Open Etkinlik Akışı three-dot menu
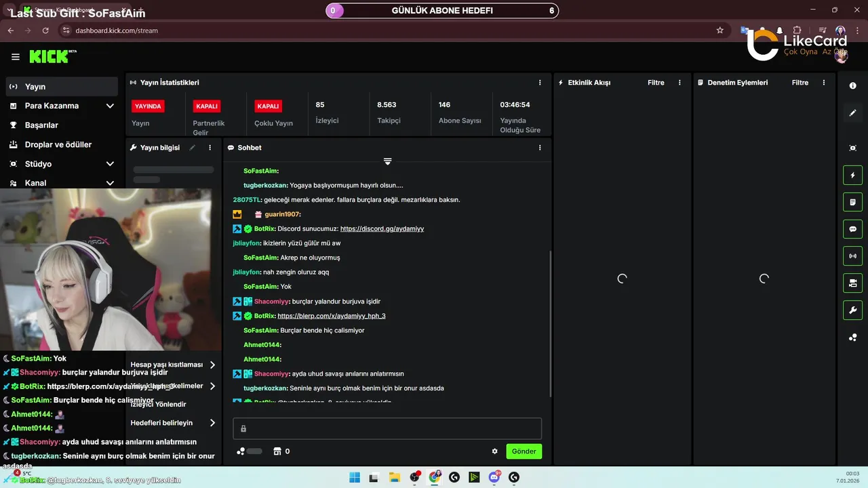868x488 pixels. (x=679, y=82)
